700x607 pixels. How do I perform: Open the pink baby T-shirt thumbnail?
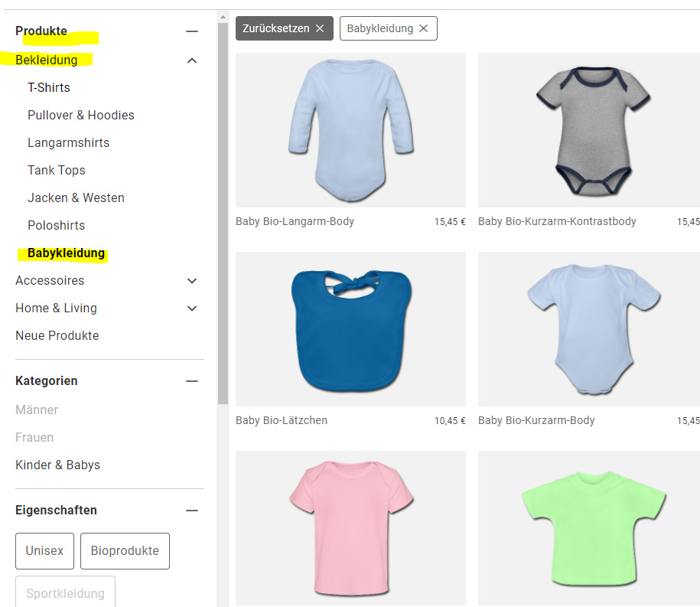pos(350,528)
